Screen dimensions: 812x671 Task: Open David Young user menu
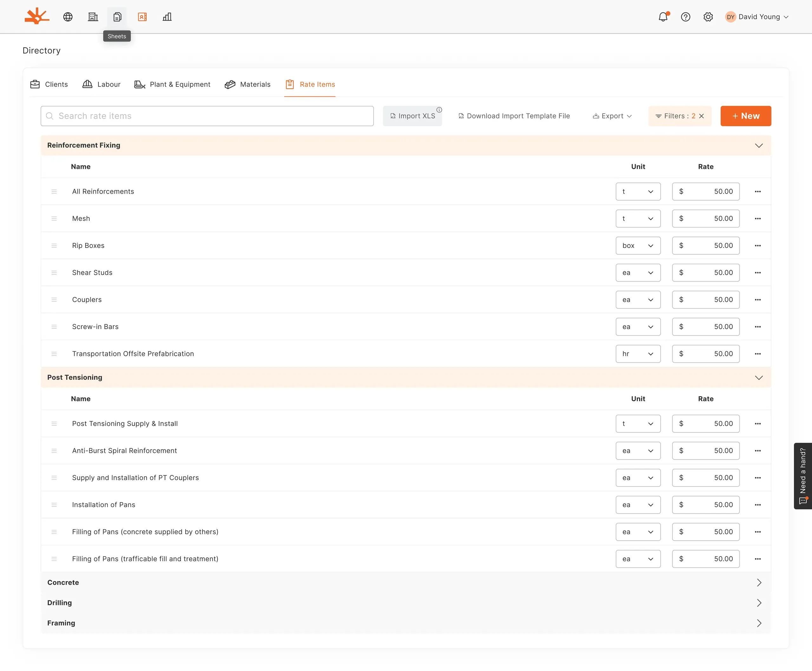tap(757, 17)
